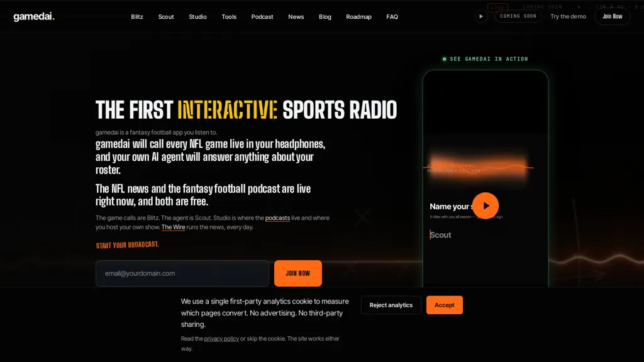Click Try the demo link

pos(568,16)
